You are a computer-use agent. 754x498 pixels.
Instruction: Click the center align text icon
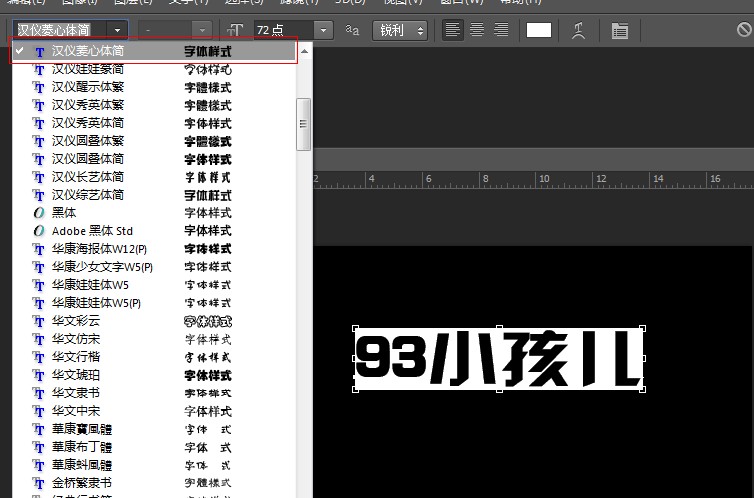pyautogui.click(x=477, y=30)
